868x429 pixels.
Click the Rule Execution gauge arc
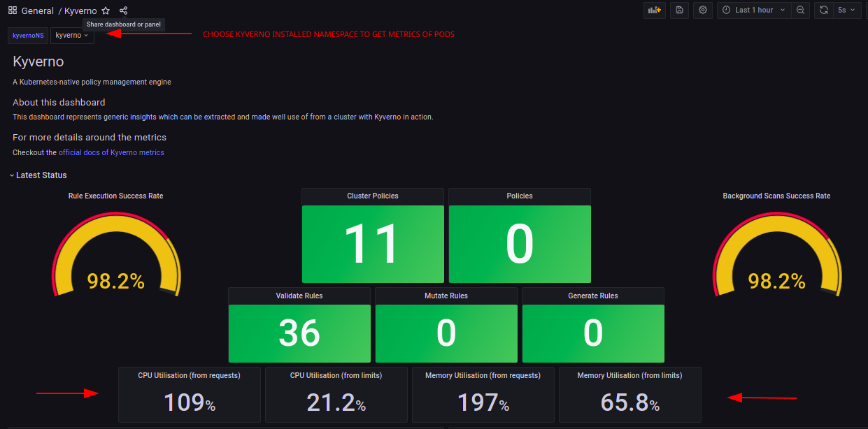click(x=115, y=225)
